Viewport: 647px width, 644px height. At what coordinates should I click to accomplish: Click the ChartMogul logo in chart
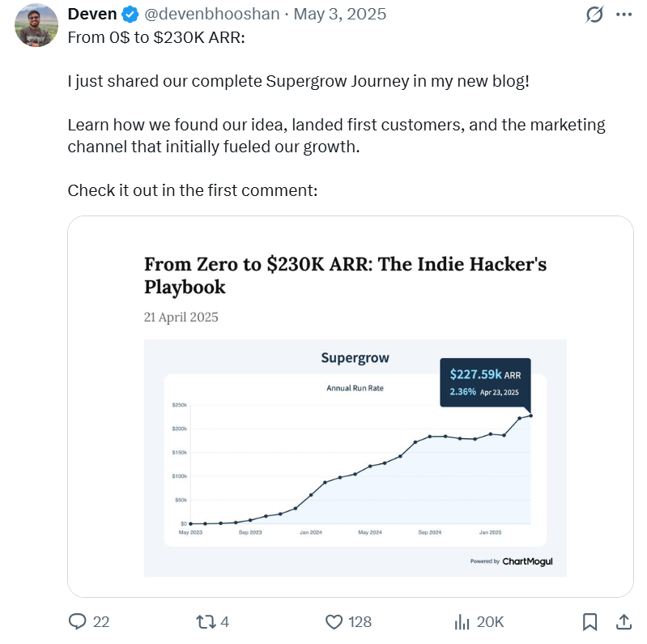tap(527, 561)
